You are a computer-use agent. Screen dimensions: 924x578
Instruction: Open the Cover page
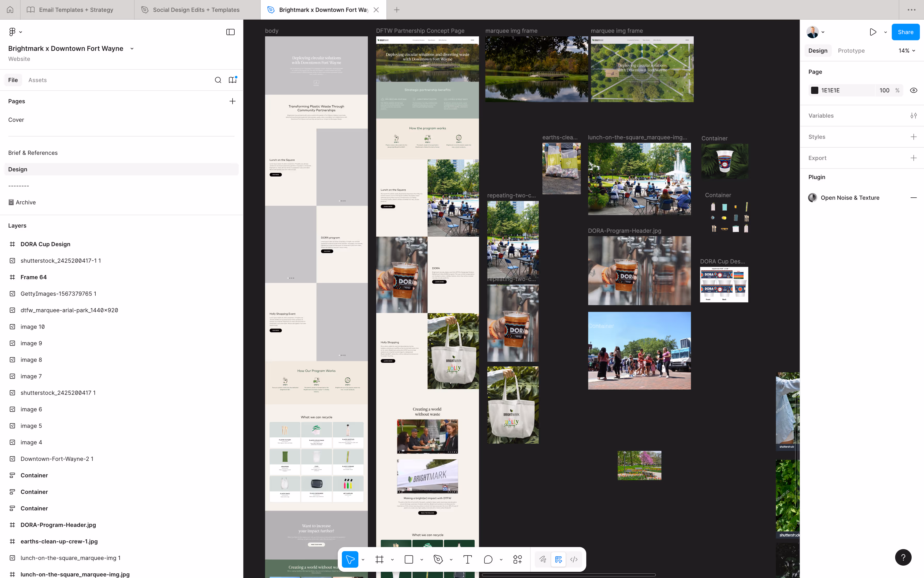click(121, 120)
